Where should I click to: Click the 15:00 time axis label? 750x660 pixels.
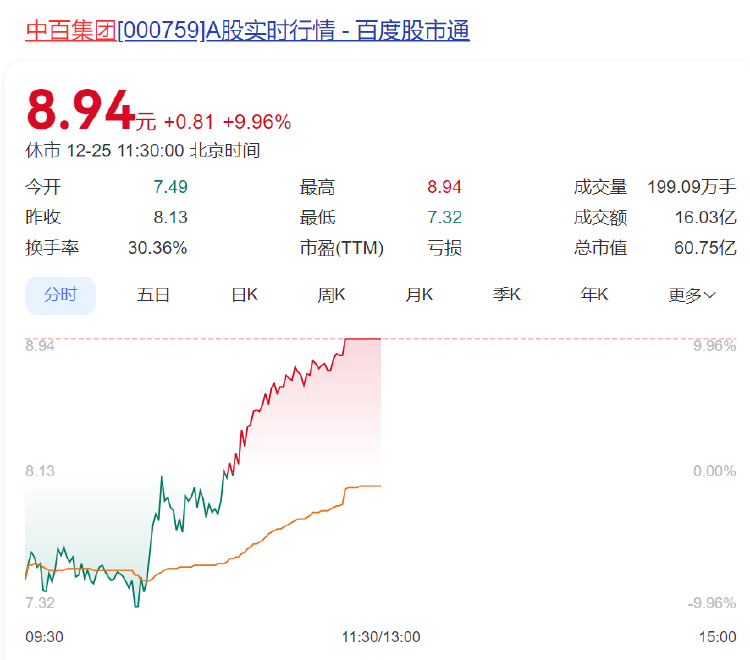(x=717, y=637)
